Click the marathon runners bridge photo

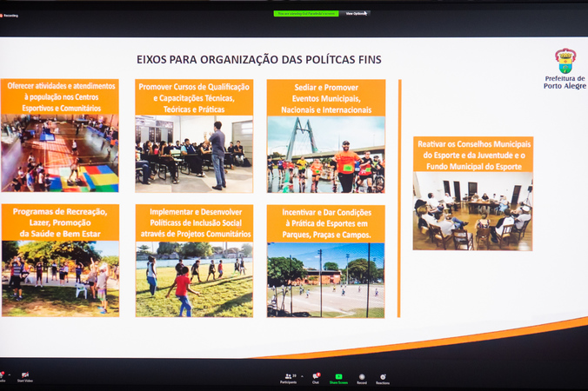point(326,155)
